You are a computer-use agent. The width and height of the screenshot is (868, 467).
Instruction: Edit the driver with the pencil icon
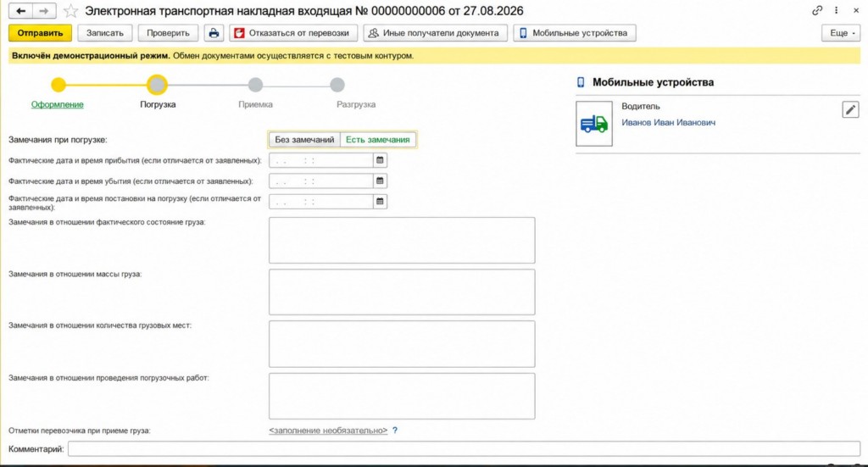[851, 109]
